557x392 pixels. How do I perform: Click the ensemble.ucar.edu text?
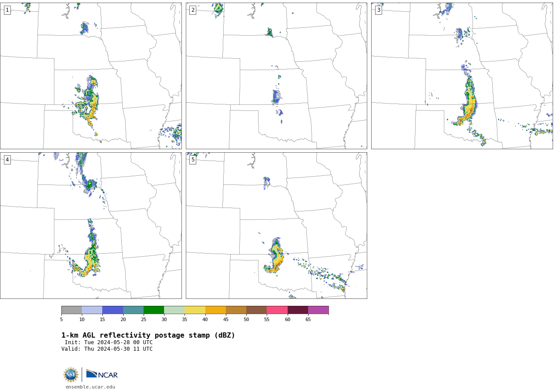coord(91,387)
